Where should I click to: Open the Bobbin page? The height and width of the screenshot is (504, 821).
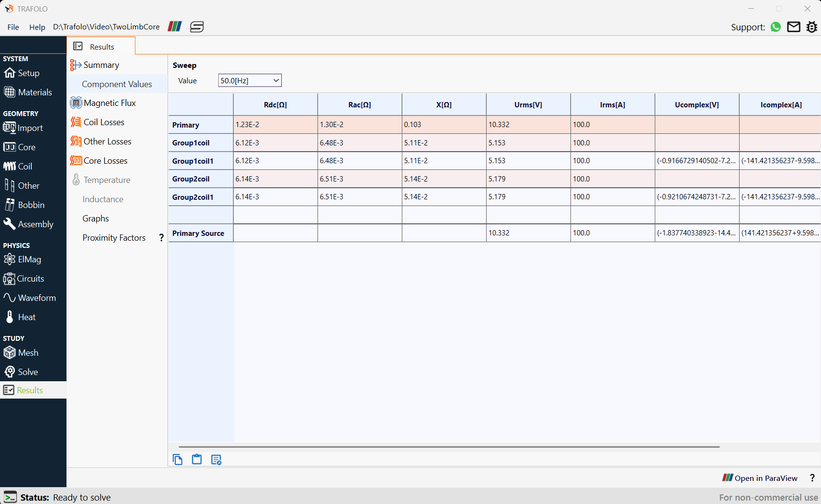click(x=25, y=205)
